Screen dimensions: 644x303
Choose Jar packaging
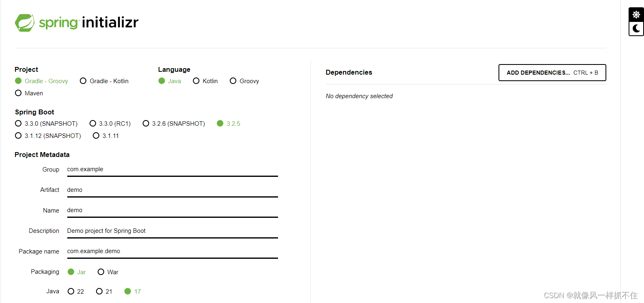point(77,272)
